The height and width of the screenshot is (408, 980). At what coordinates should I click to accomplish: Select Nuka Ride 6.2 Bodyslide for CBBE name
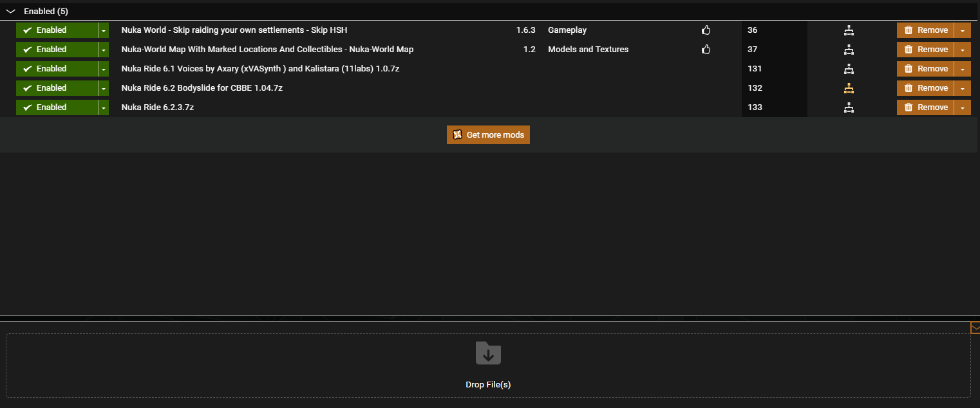pos(202,88)
